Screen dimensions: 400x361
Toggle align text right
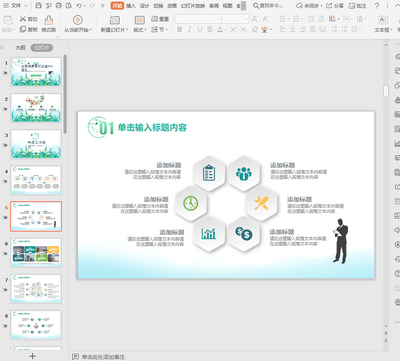(302, 30)
